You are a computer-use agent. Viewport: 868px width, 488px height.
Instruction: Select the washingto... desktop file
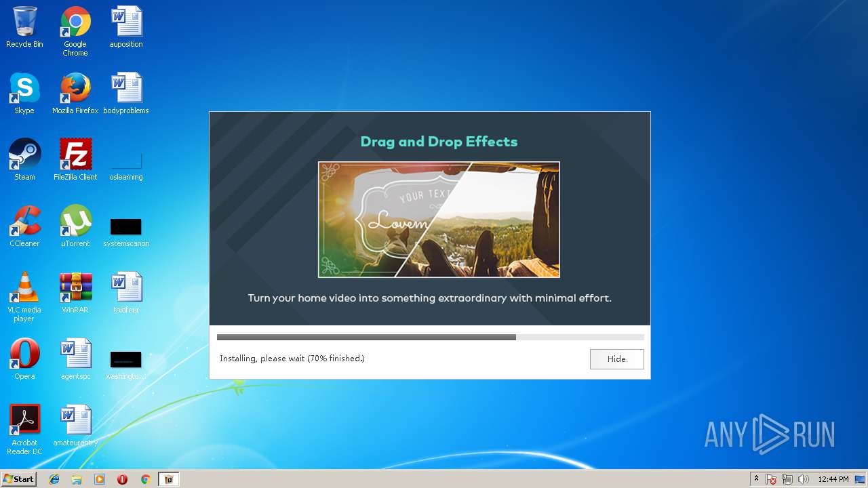coord(126,365)
